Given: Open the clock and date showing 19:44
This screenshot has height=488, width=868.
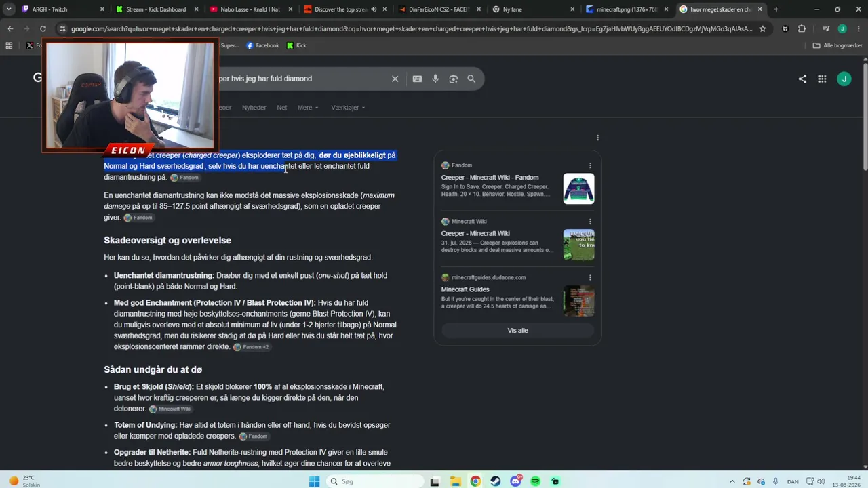Looking at the screenshot, I should click(x=845, y=481).
